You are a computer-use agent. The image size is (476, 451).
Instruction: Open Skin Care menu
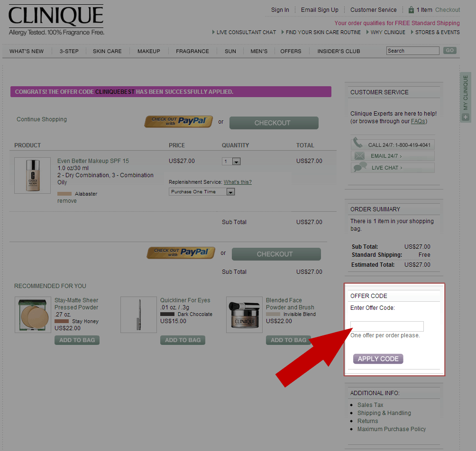(x=107, y=51)
